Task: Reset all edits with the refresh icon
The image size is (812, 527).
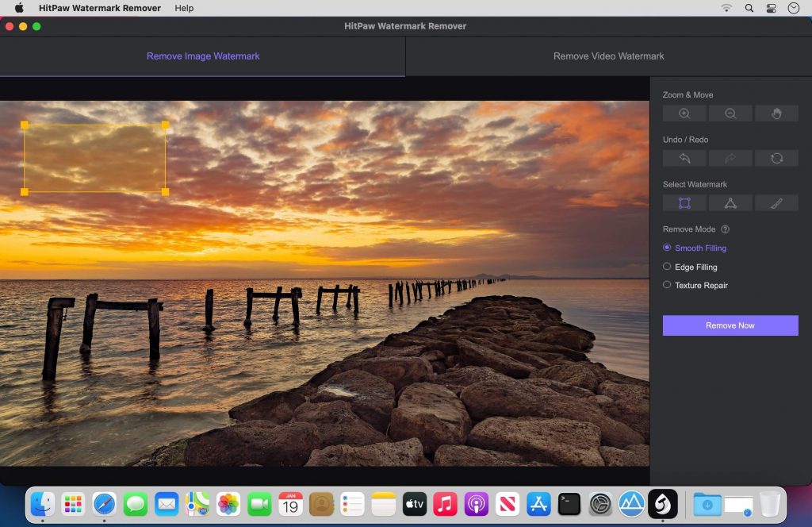Action: (776, 158)
